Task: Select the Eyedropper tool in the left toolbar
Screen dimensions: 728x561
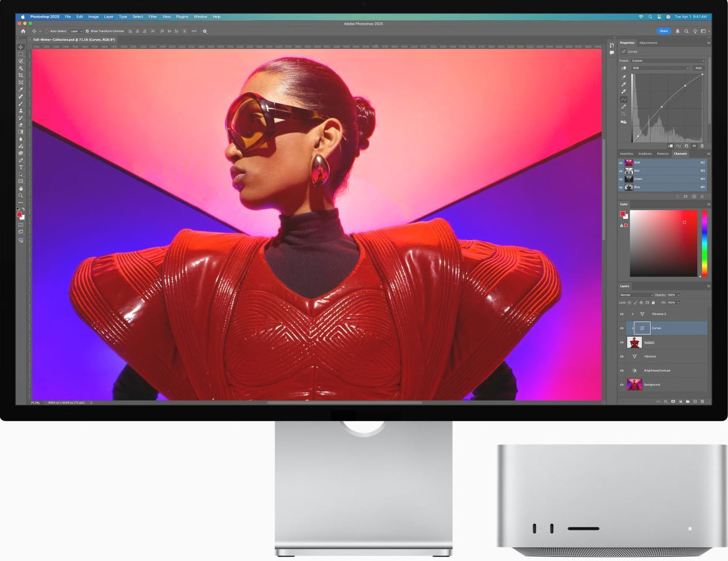Action: click(x=21, y=90)
